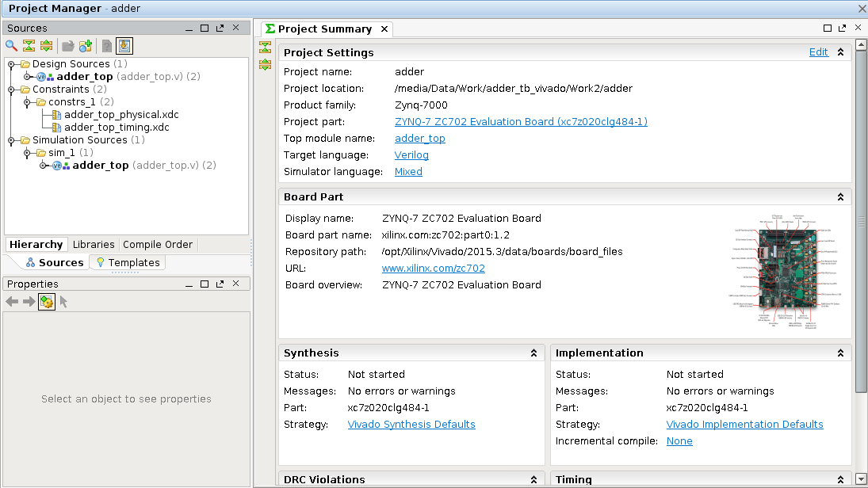Toggle the Properties settings gear icon

point(47,302)
